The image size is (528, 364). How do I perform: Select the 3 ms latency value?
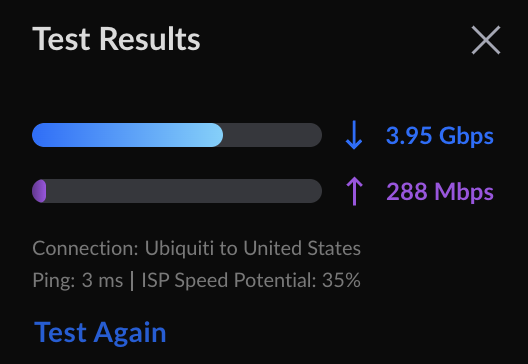[102, 280]
